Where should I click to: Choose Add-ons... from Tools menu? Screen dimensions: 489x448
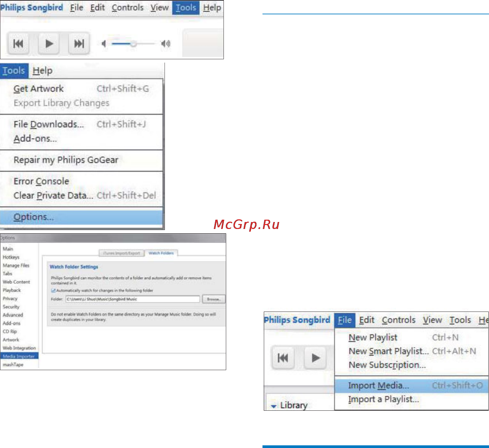click(81, 138)
